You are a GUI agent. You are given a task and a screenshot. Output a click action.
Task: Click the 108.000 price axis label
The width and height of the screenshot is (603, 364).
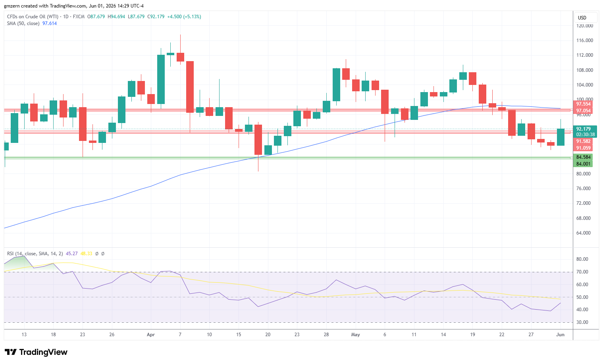point(585,70)
